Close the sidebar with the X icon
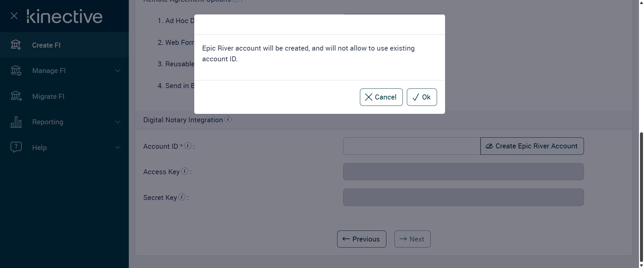The width and height of the screenshot is (644, 268). point(14,16)
